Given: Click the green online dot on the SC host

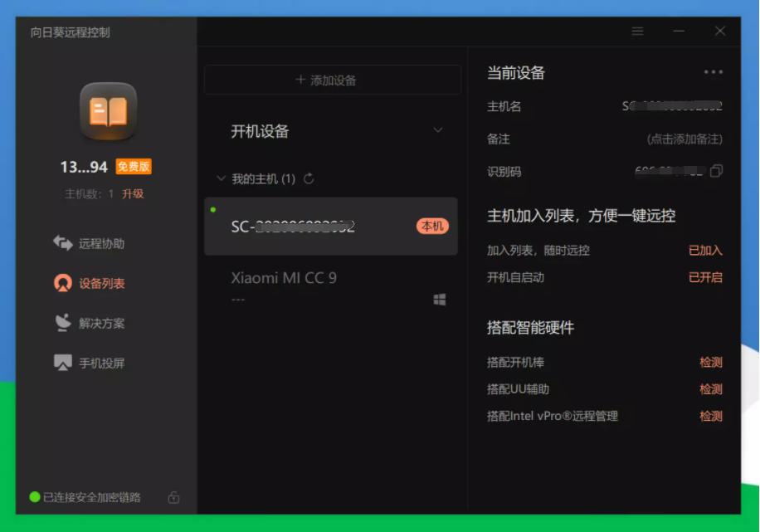Looking at the screenshot, I should pos(214,210).
